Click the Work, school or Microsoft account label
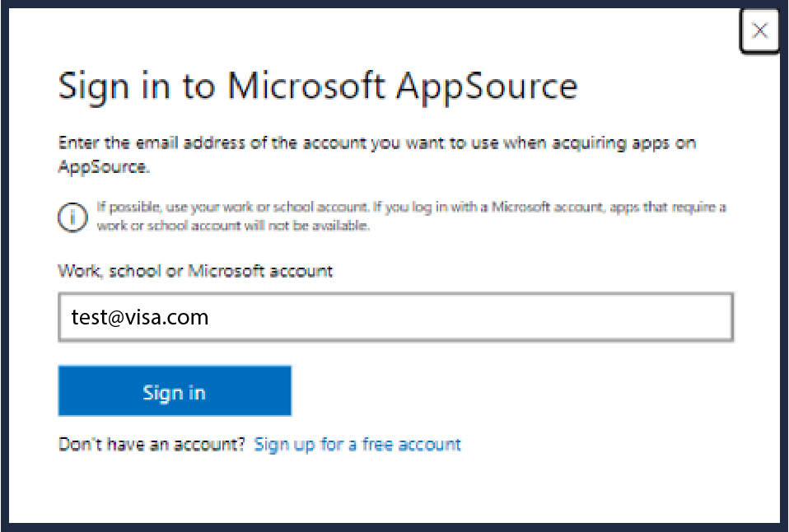The width and height of the screenshot is (789, 532). 195,271
